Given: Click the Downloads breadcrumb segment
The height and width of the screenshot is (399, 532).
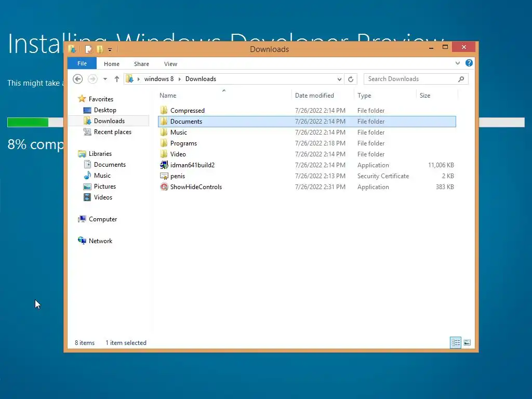Looking at the screenshot, I should point(201,79).
